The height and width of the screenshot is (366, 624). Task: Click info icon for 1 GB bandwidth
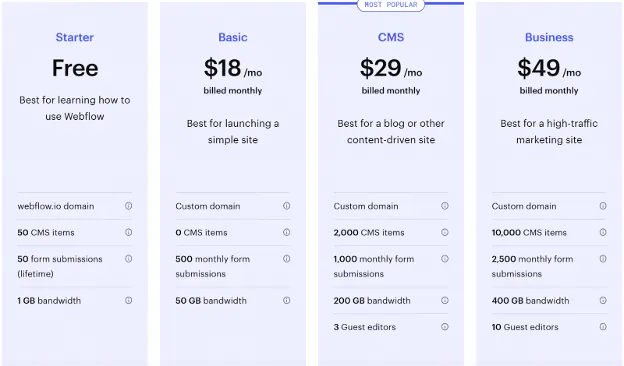[129, 300]
